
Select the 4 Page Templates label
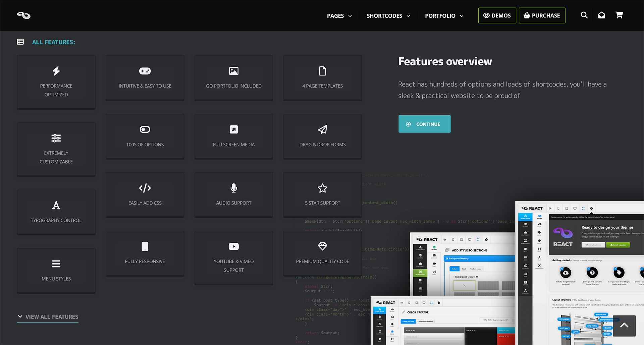point(322,86)
